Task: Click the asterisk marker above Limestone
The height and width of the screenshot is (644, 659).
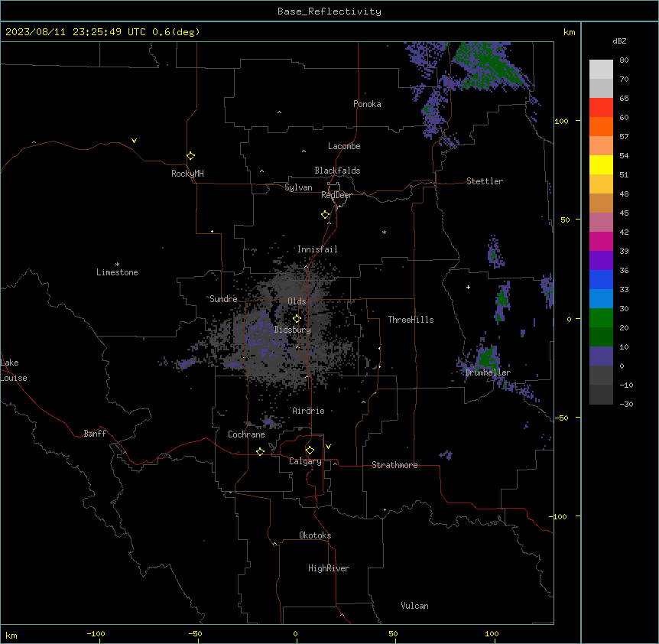Action: [117, 265]
